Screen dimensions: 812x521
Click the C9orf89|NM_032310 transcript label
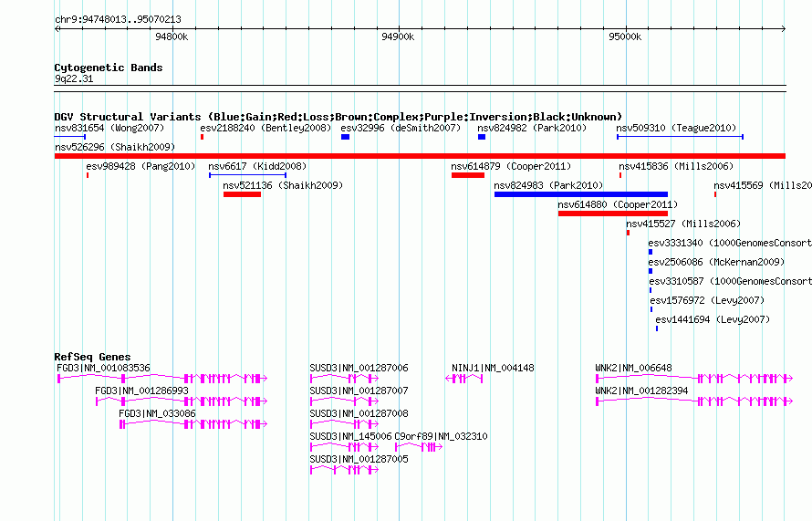(442, 436)
